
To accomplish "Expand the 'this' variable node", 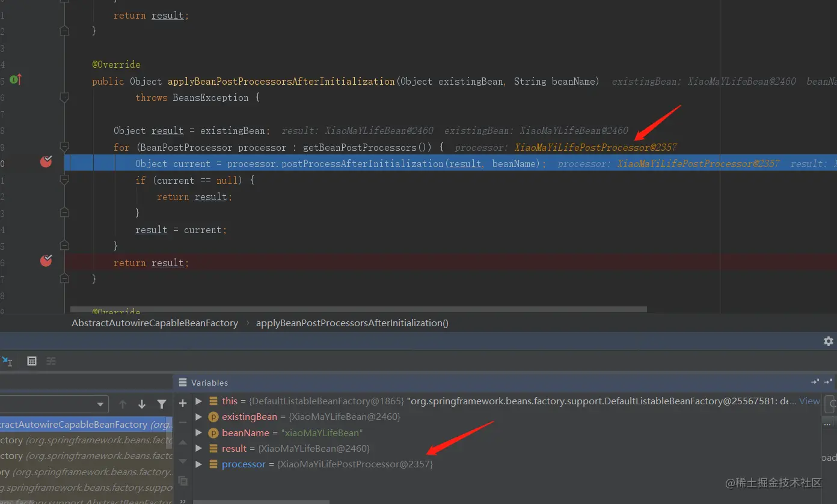I will [x=198, y=401].
